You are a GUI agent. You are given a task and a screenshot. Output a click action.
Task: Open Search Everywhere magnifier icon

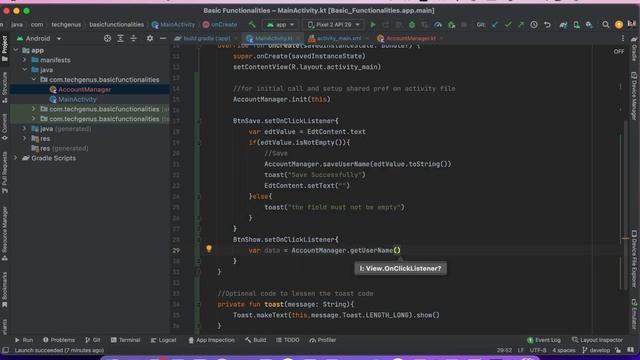pos(606,25)
